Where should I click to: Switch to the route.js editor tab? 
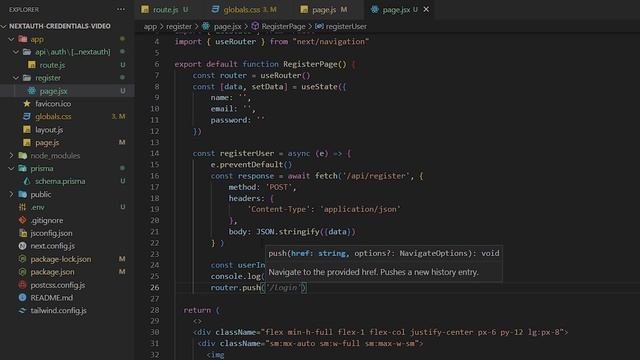(x=165, y=9)
